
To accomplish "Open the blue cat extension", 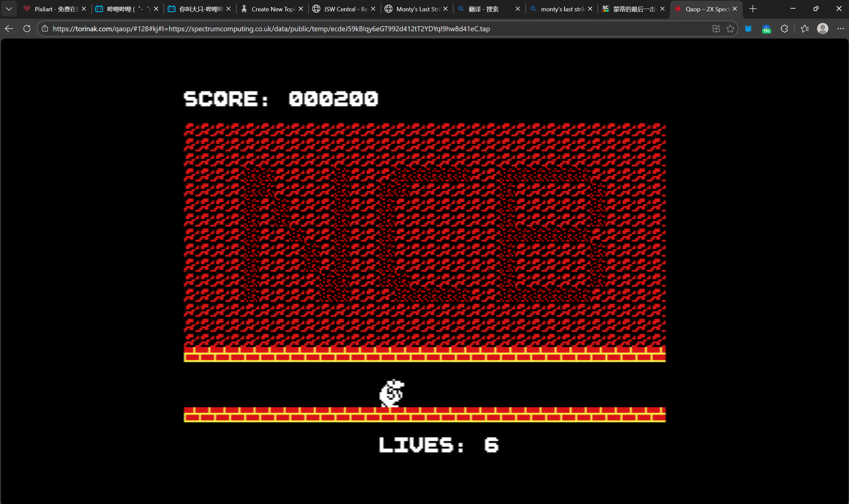I will click(x=748, y=29).
